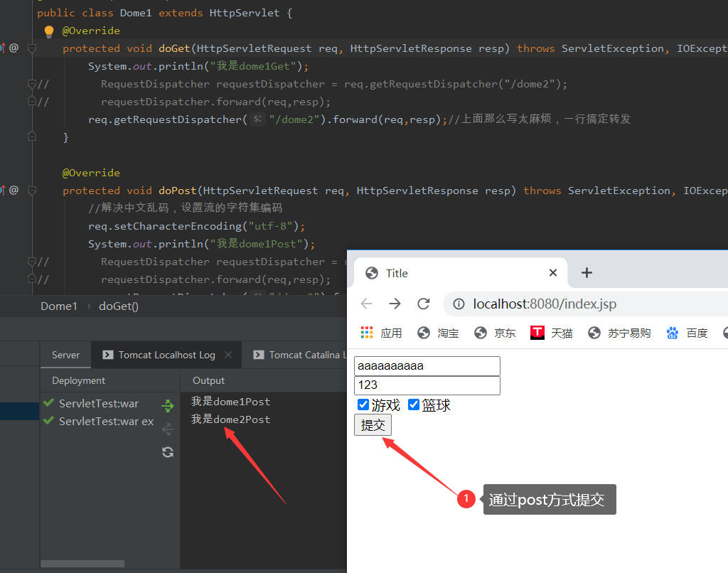Click the override gutter icon next to doGet
Viewport: 728px width, 573px height.
click(x=3, y=48)
